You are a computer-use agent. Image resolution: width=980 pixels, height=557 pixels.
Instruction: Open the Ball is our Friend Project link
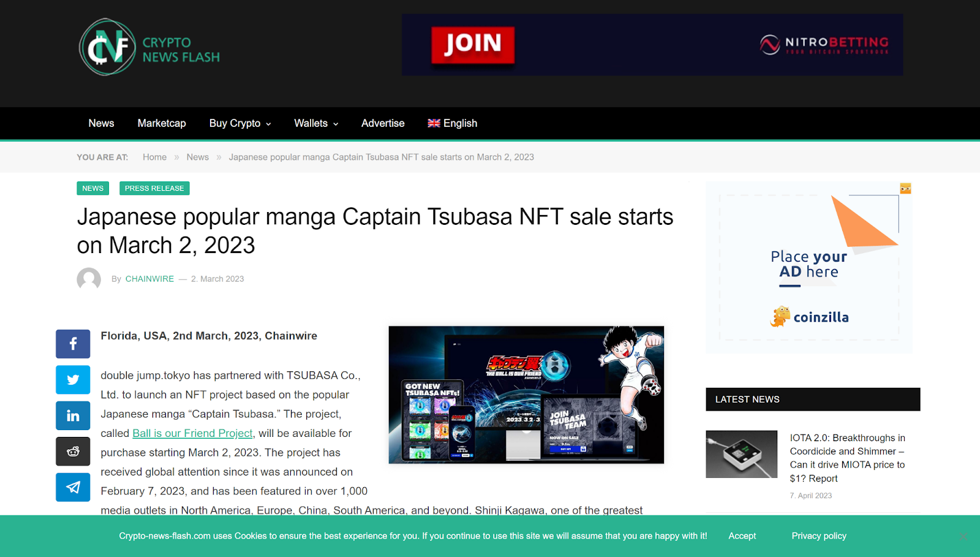[x=192, y=433]
